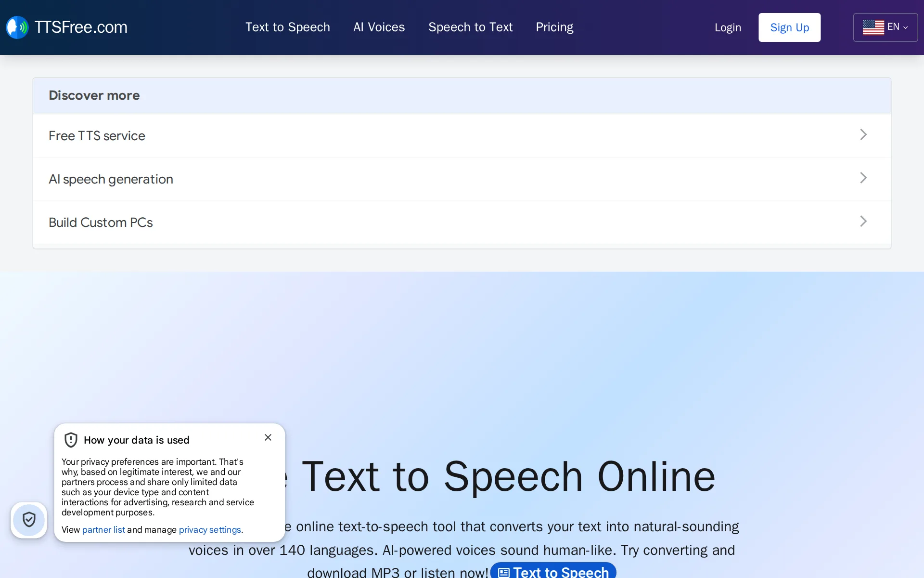Go to the AI Voices menu item
Image resolution: width=924 pixels, height=578 pixels.
[379, 27]
